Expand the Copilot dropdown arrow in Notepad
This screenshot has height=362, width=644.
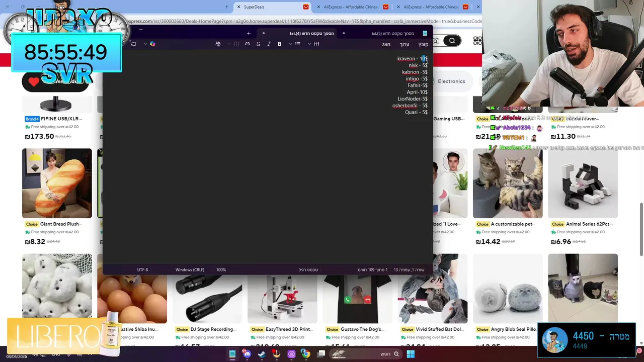click(x=145, y=44)
